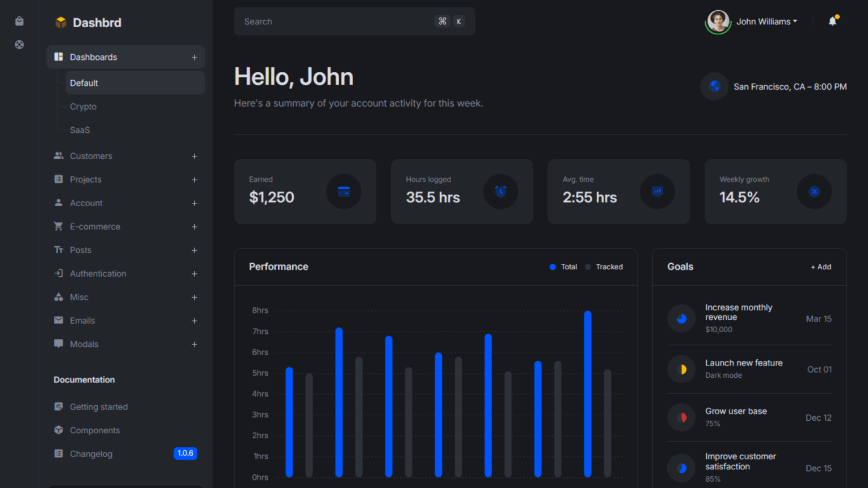Click the Grow user base progress indicator
This screenshot has height=488, width=868.
(x=682, y=418)
